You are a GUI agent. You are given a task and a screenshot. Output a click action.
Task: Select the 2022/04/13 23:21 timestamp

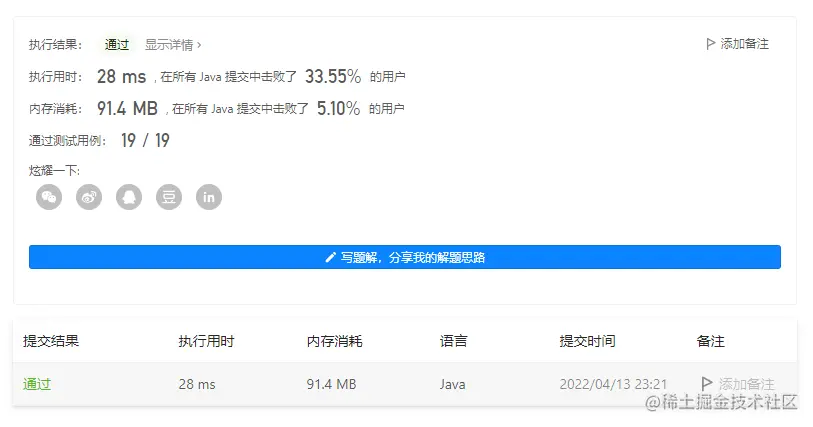[x=613, y=385]
